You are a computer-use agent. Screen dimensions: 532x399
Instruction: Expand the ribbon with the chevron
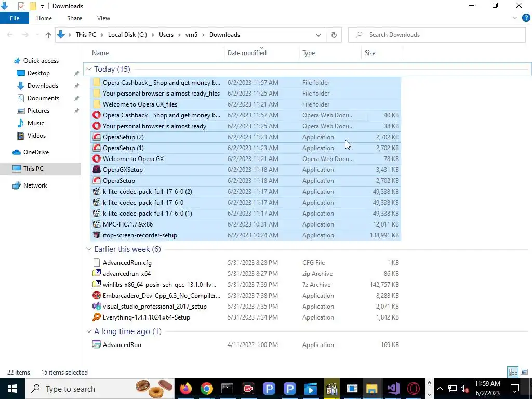point(515,18)
